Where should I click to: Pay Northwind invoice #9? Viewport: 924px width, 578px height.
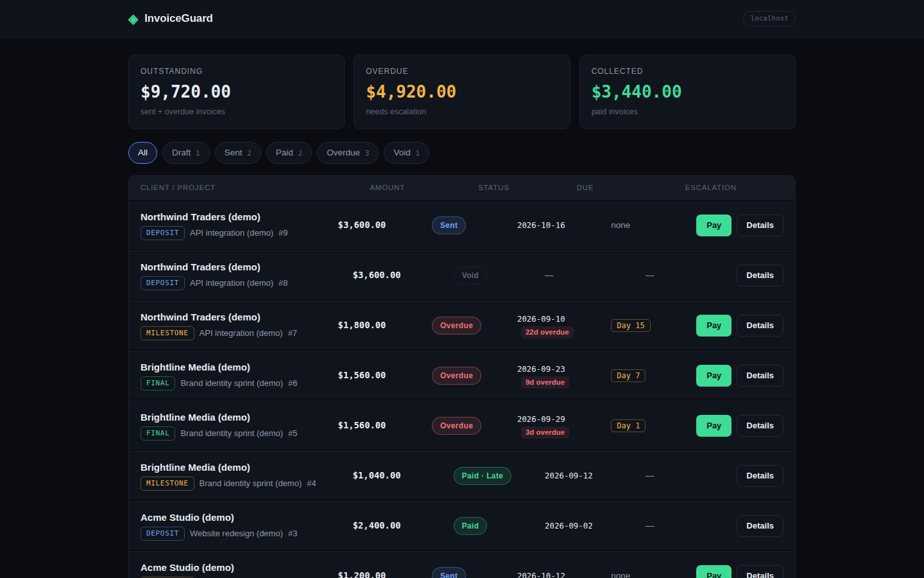[714, 225]
